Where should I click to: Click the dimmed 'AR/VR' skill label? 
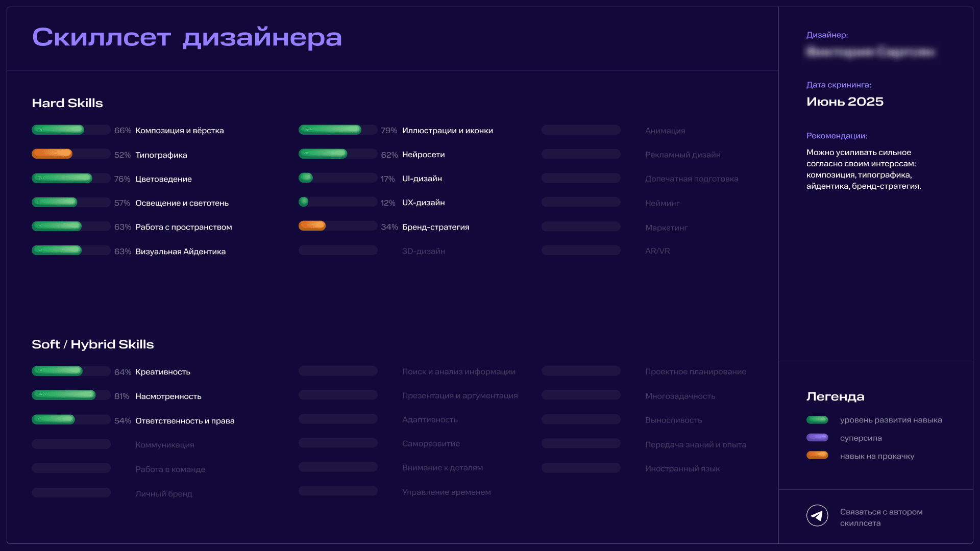(x=657, y=251)
